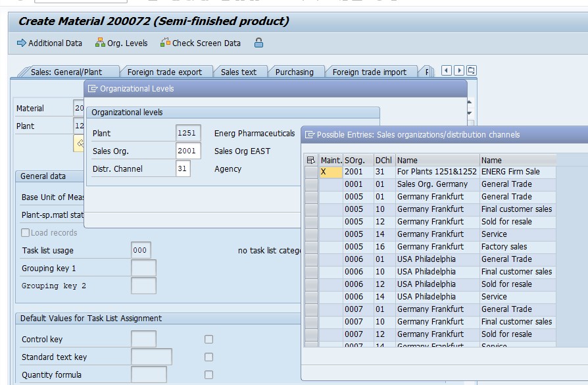Image resolution: width=588 pixels, height=385 pixels.
Task: Click the Distr. Channel input field
Action: [x=183, y=168]
